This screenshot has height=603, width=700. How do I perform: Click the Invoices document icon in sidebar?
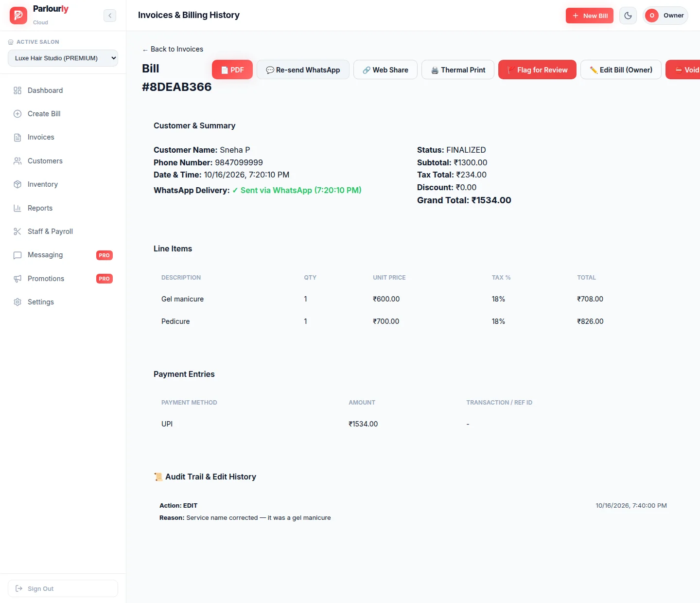(x=17, y=138)
